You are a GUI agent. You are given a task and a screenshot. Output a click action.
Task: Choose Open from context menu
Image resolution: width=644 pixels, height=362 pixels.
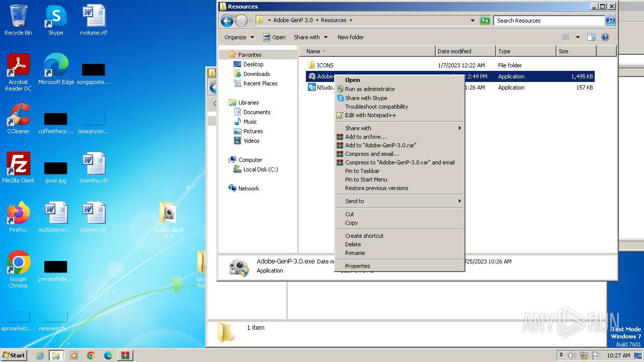pyautogui.click(x=399, y=80)
